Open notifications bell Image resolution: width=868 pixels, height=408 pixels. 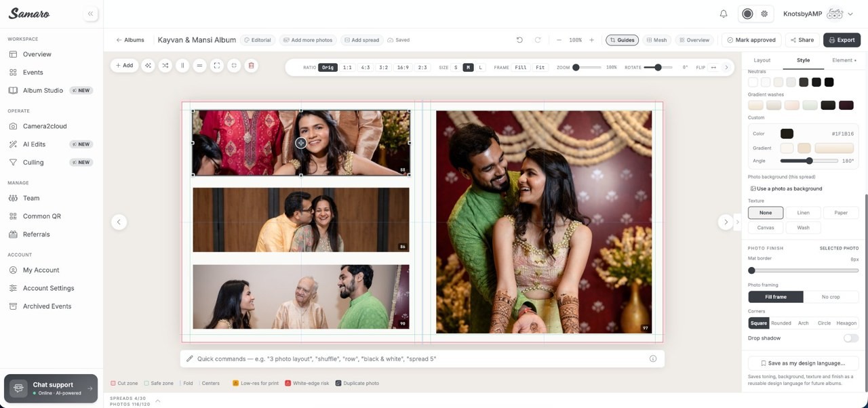pyautogui.click(x=724, y=14)
